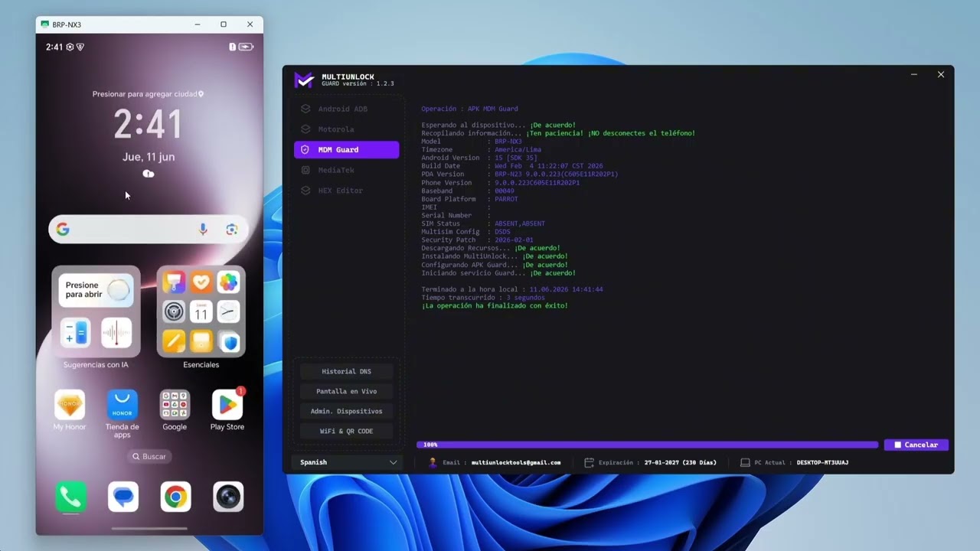The image size is (980, 551).
Task: Open the blue shield security app
Action: click(x=228, y=341)
